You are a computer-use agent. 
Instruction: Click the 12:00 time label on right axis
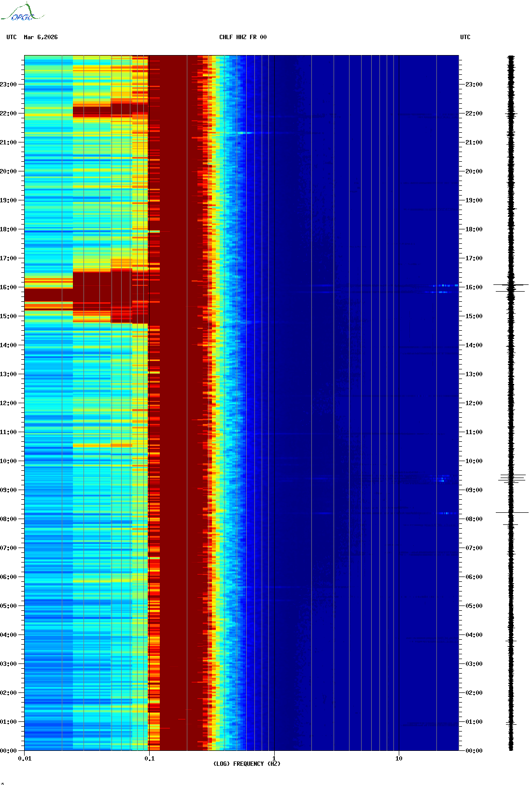click(x=474, y=403)
